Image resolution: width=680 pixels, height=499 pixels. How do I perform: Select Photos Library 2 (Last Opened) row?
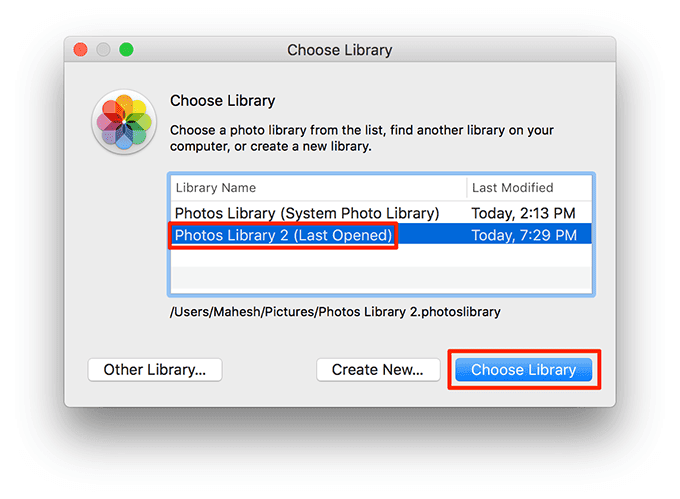(381, 235)
